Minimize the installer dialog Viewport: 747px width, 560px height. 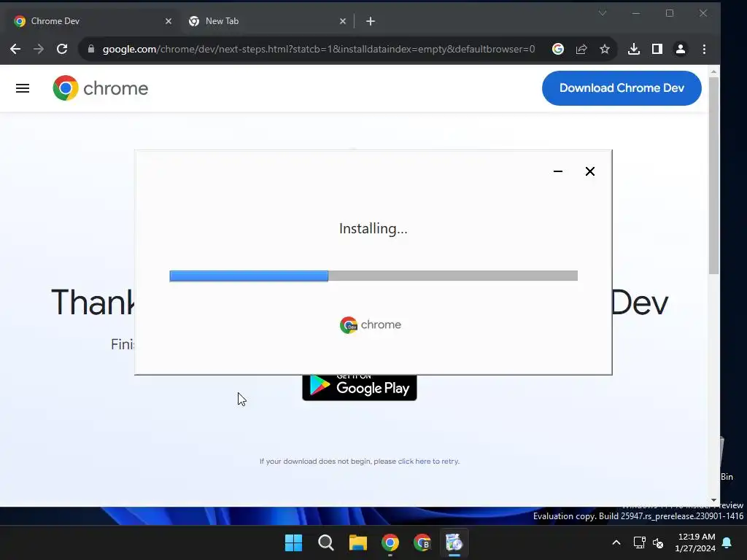click(558, 171)
